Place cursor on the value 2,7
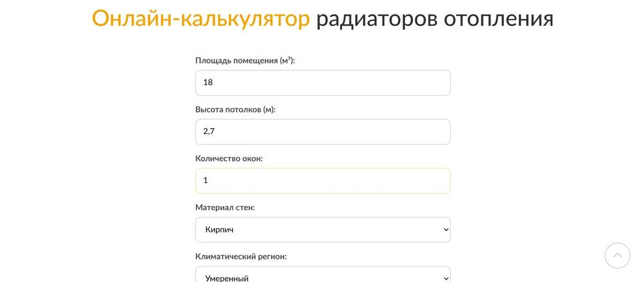The image size is (644, 282). (x=209, y=132)
